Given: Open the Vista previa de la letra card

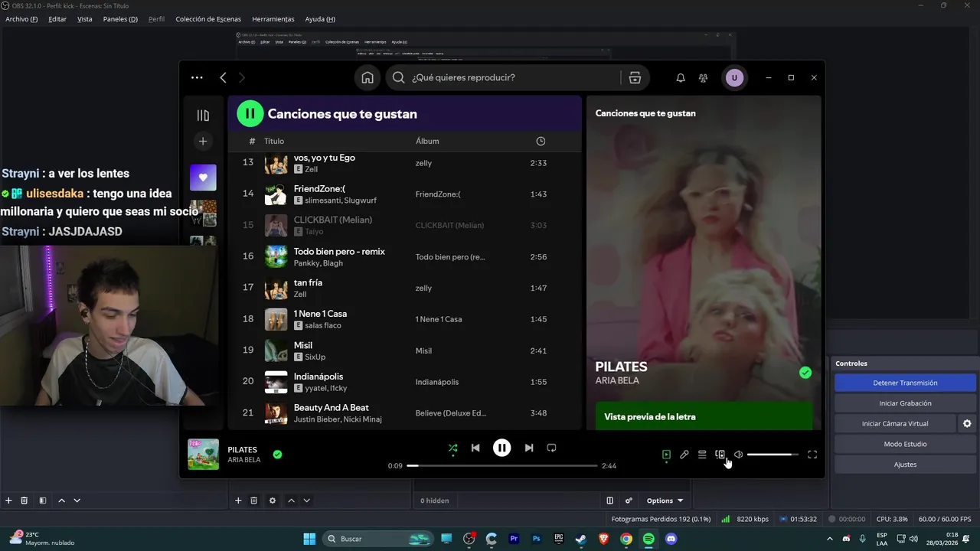Looking at the screenshot, I should (704, 416).
